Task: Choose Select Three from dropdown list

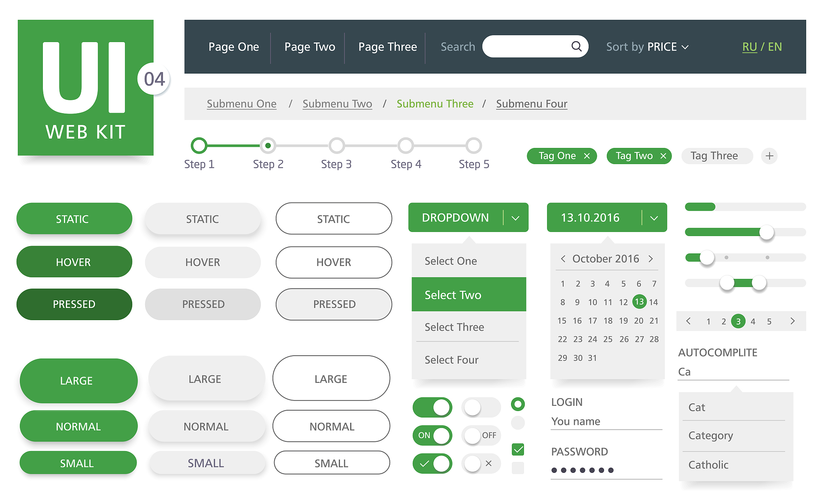Action: click(454, 327)
